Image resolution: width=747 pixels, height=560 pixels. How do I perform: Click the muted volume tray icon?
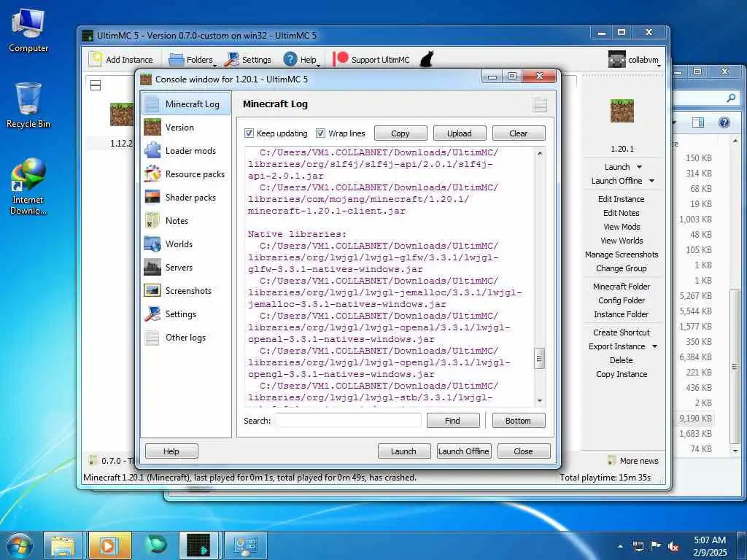[673, 546]
